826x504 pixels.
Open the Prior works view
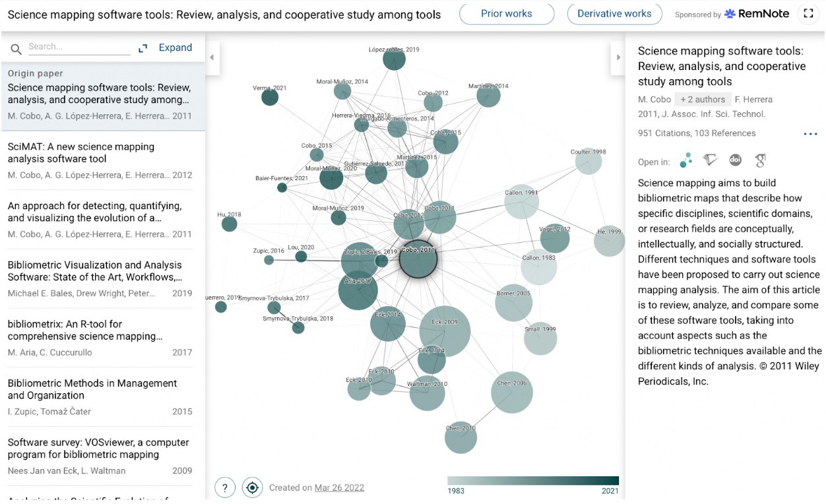point(506,14)
